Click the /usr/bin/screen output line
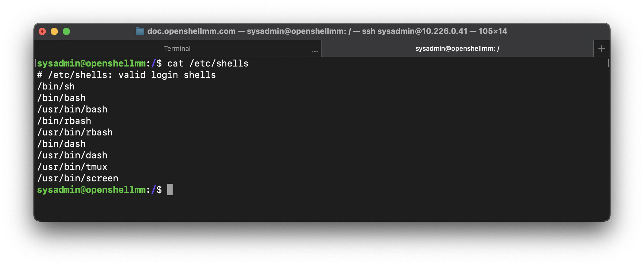This screenshot has width=644, height=266. tap(78, 178)
